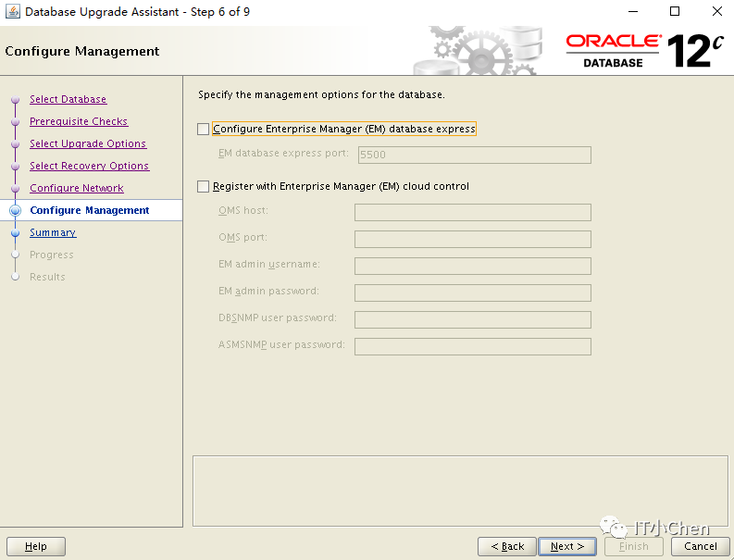Jump to the Select Upgrade Options step
The width and height of the screenshot is (734, 560).
click(x=88, y=143)
